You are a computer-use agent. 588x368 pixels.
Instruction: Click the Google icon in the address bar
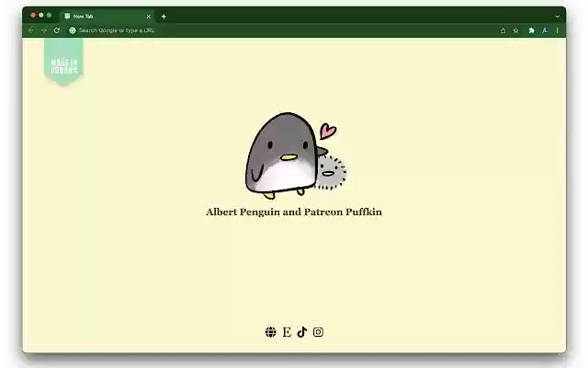(x=73, y=30)
